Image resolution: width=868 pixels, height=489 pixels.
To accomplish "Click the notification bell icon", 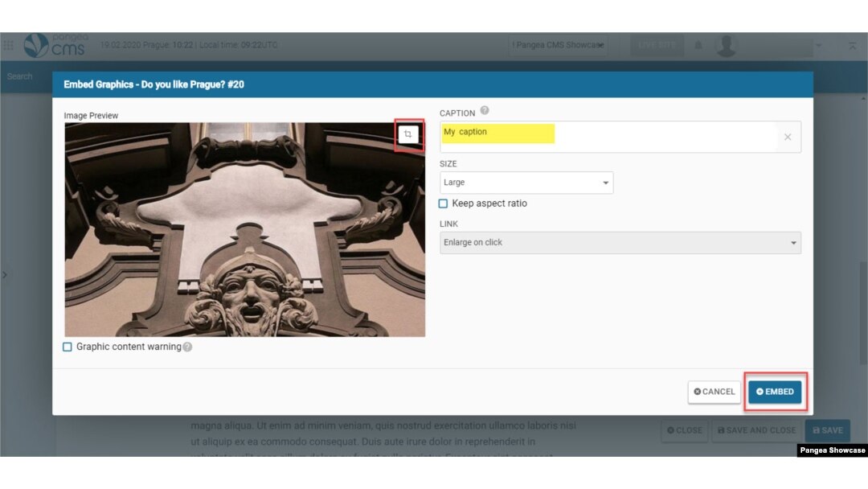I will click(x=698, y=46).
